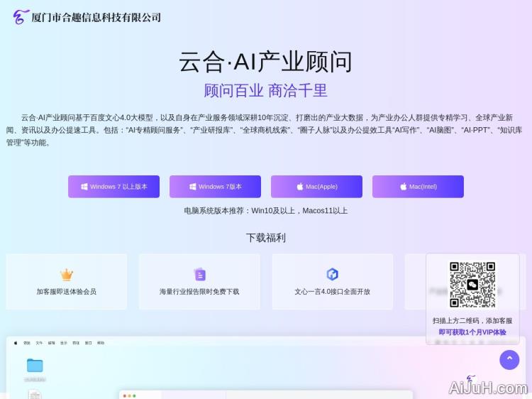Select the 文心一言4.0接口全面开放 card text
This screenshot has width=532, height=399.
(332, 291)
